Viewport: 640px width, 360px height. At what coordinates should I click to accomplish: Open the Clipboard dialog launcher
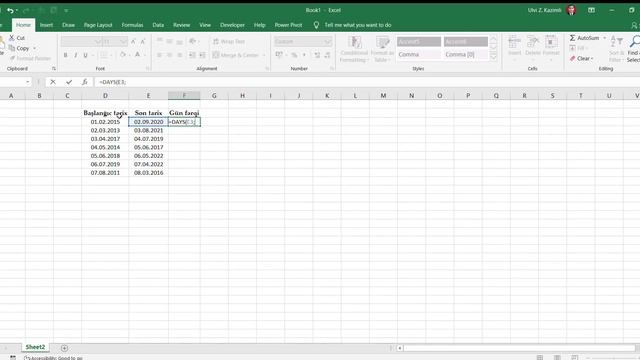pos(53,69)
